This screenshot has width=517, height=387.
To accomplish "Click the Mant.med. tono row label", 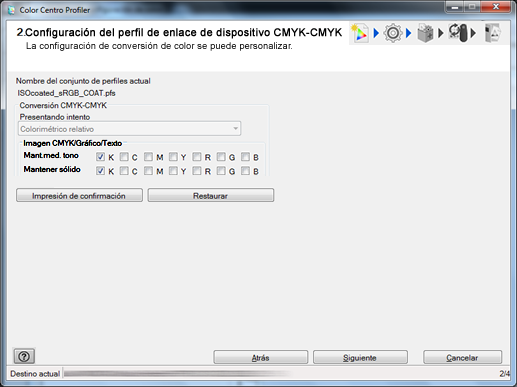I will 51,155.
